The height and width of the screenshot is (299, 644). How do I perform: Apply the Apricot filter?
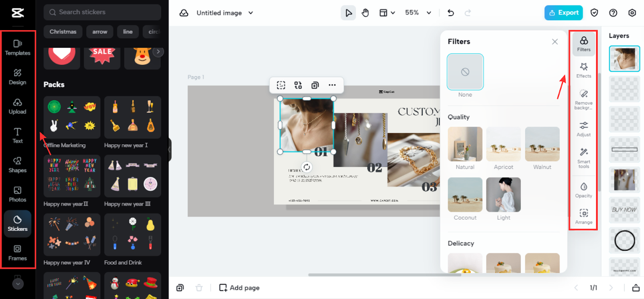tap(504, 144)
